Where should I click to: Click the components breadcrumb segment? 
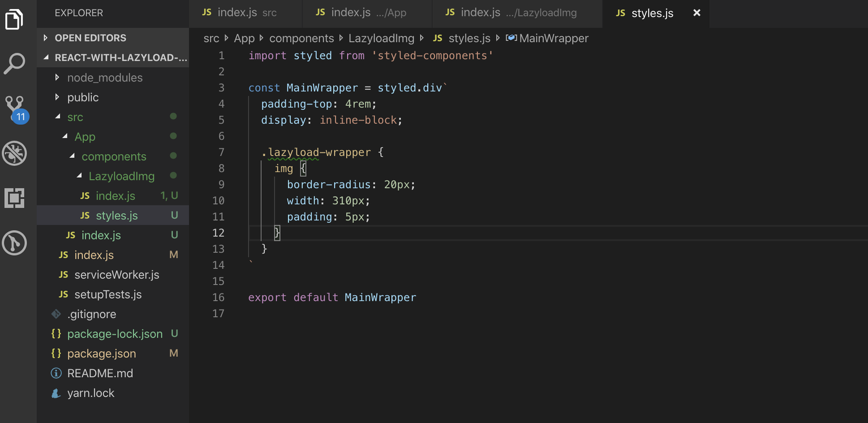tap(301, 38)
